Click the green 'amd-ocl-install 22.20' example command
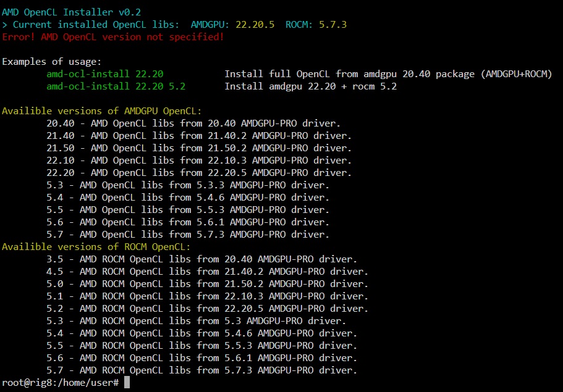Screen dimensions: 563x392 point(105,74)
